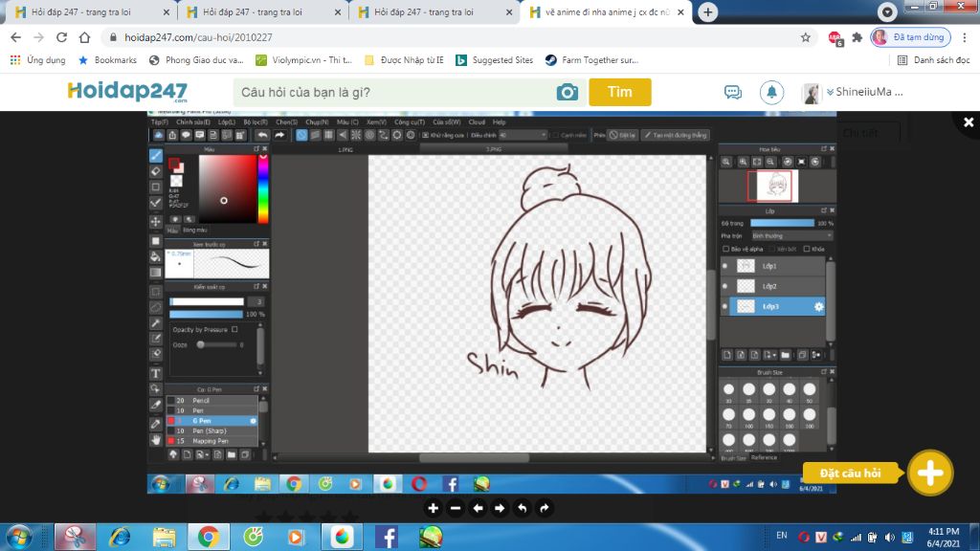Click the Windows Start button
The image size is (980, 551).
tap(19, 538)
